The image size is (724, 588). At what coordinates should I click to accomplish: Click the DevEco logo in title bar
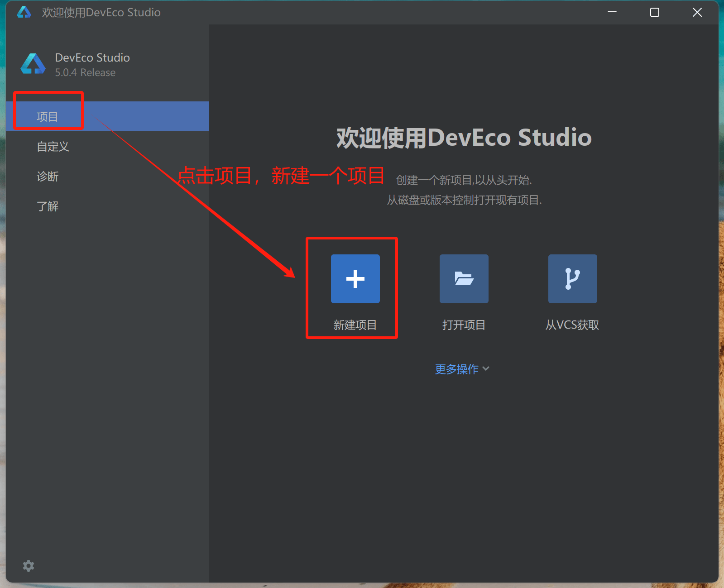(24, 12)
